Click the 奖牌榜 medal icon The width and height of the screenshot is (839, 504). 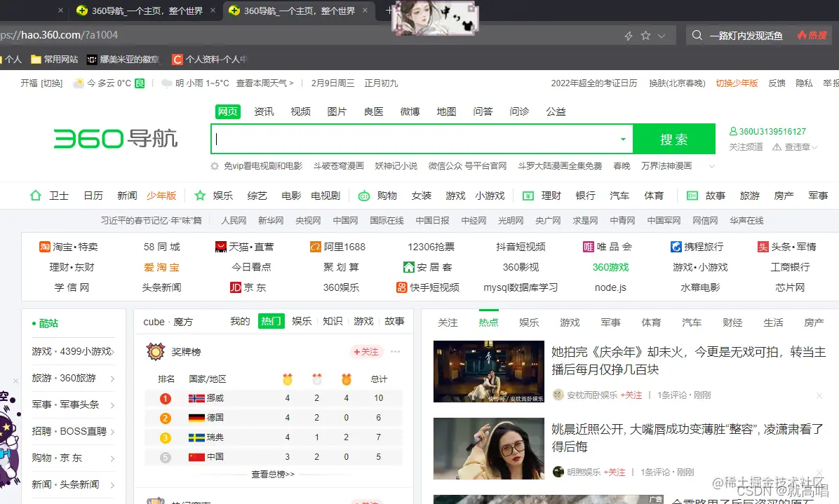156,352
